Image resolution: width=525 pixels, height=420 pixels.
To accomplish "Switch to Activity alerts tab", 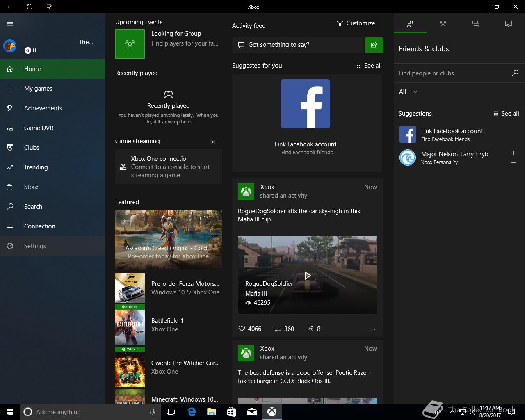I will click(509, 24).
